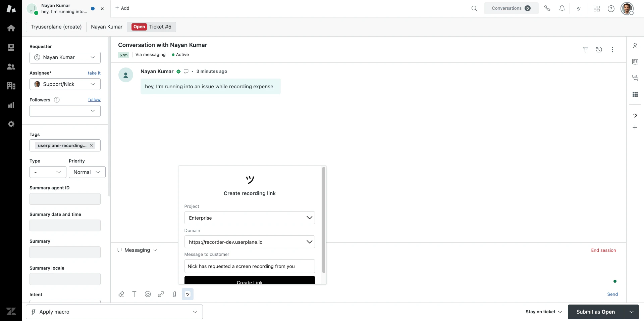This screenshot has height=321, width=644.
Task: Switch the Messaging channel dropdown
Action: 137,250
